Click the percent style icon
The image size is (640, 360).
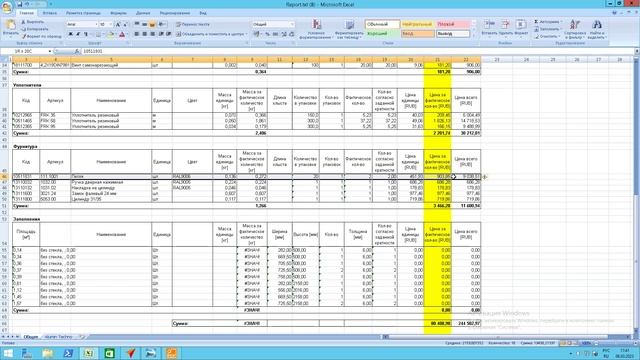point(267,34)
